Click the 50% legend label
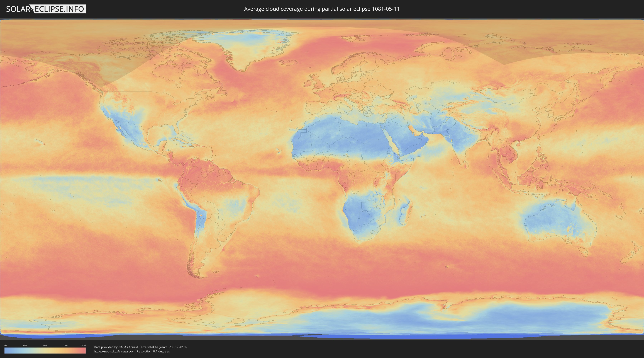The width and height of the screenshot is (644, 358). tap(45, 345)
